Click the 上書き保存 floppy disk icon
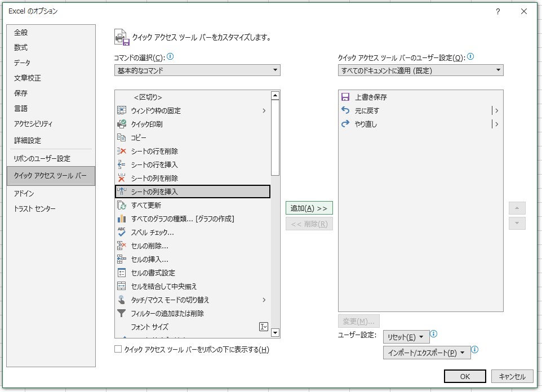The width and height of the screenshot is (542, 392). (x=345, y=97)
